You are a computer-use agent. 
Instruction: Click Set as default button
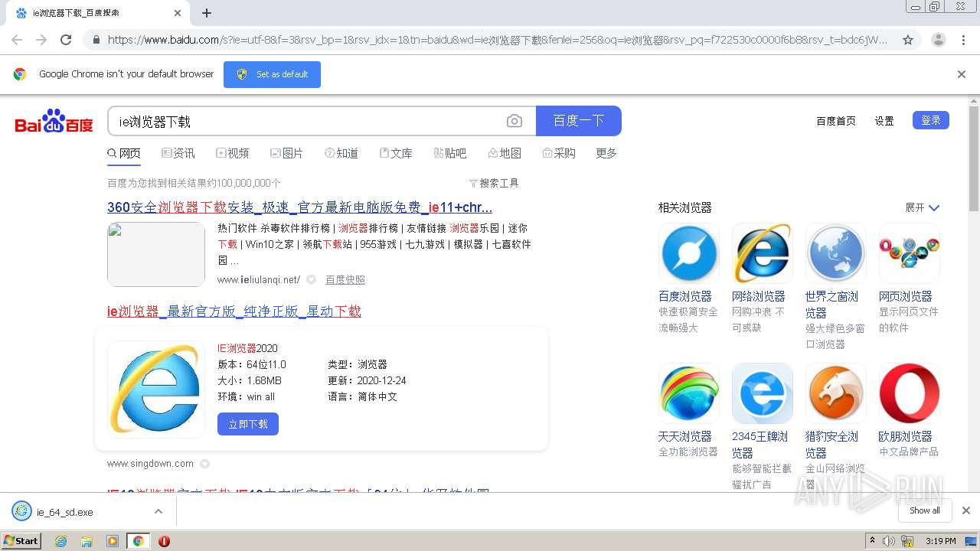point(272,74)
